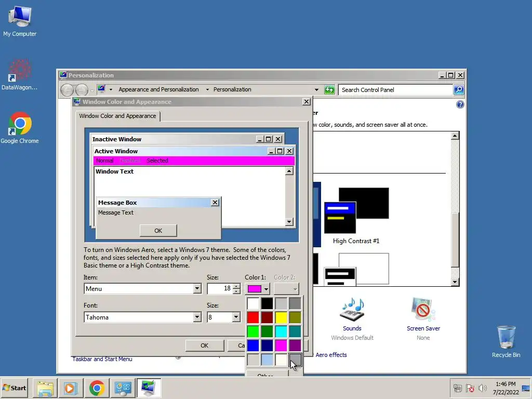
Task: Go back in the Personalization window
Action: click(67, 90)
